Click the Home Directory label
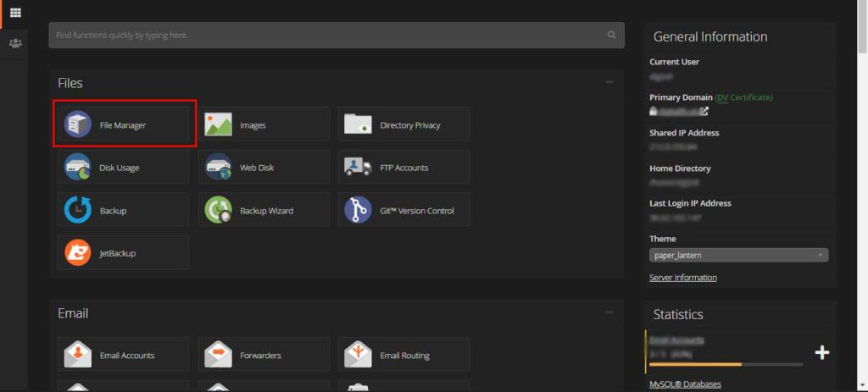This screenshot has height=392, width=868. point(680,168)
